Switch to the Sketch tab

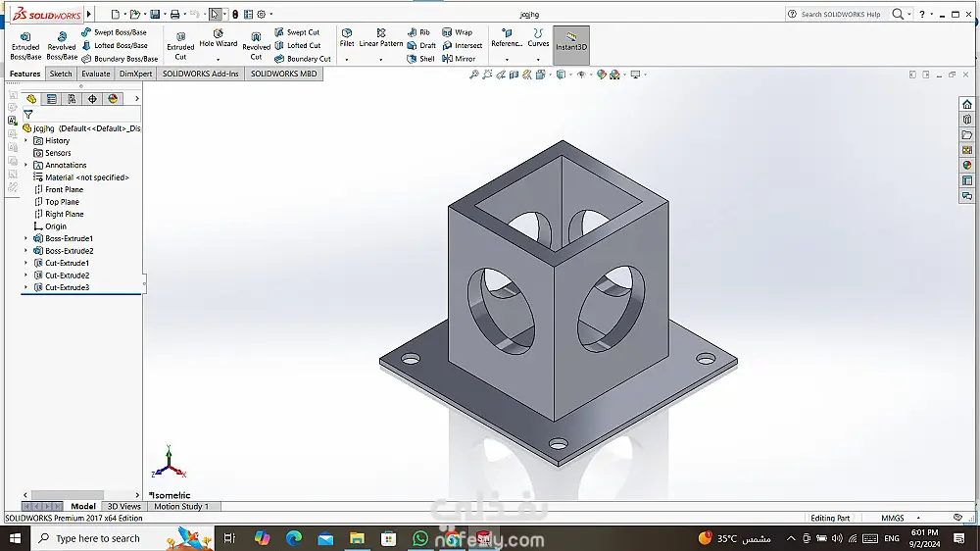click(x=61, y=74)
